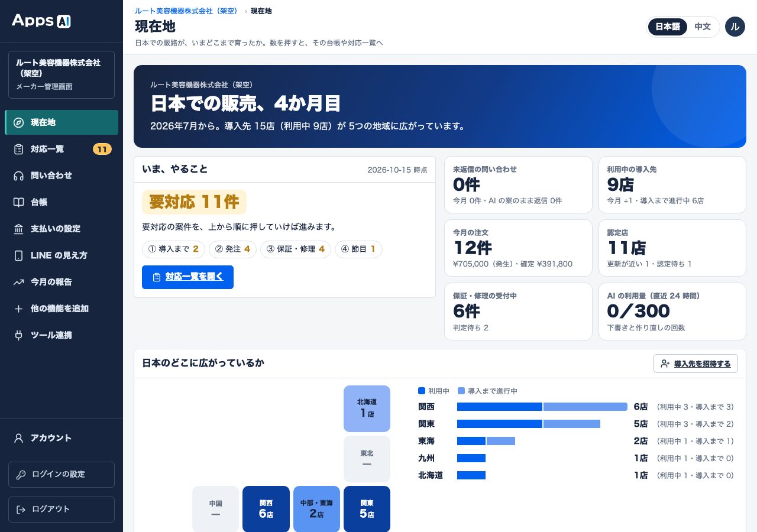Viewport: 757px width, 532px height.
Task: Click the 関東 bar in the region chart
Action: pyautogui.click(x=529, y=424)
